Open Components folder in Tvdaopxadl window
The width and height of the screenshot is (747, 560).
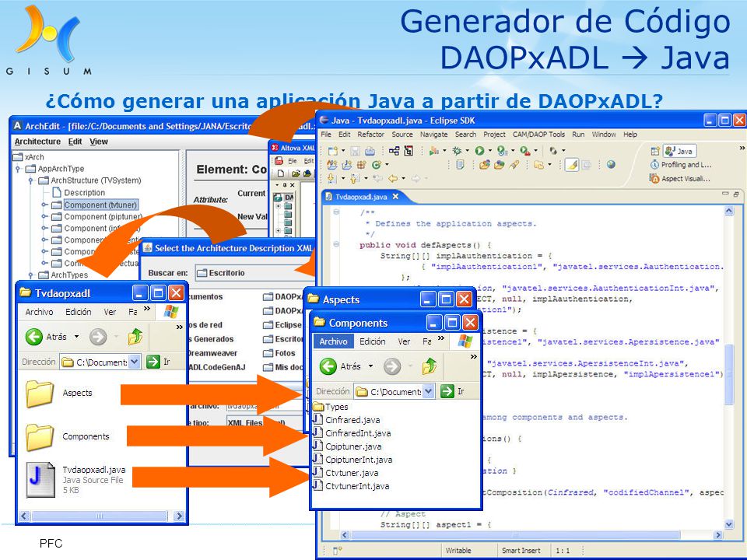[x=40, y=436]
